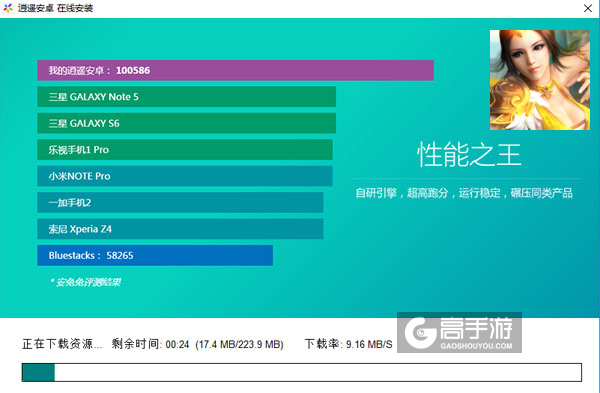Select the 一加手机2 benchmark bar
Screen dimensions: 600x393
point(180,202)
